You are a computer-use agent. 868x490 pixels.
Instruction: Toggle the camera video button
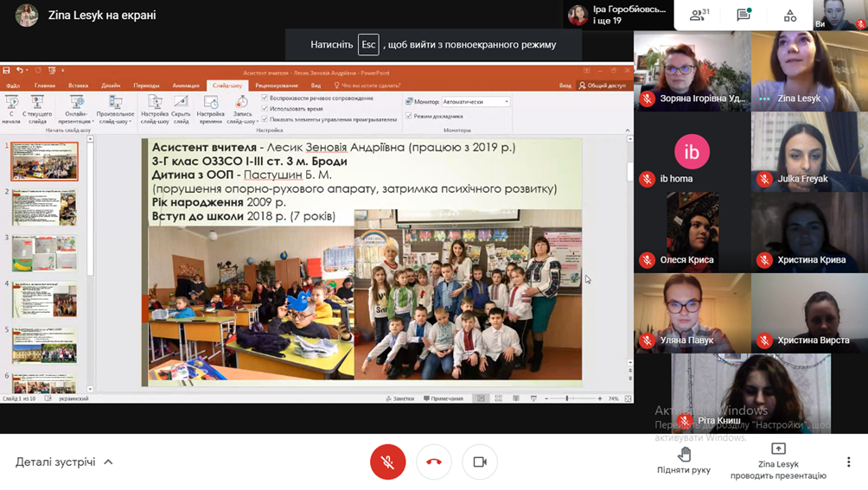[x=480, y=462]
